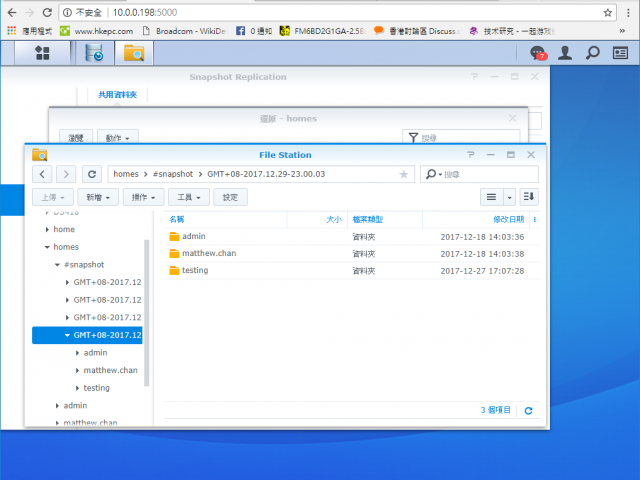Open DSM search magnifier icon
Image resolution: width=640 pixels, height=480 pixels.
click(x=593, y=53)
